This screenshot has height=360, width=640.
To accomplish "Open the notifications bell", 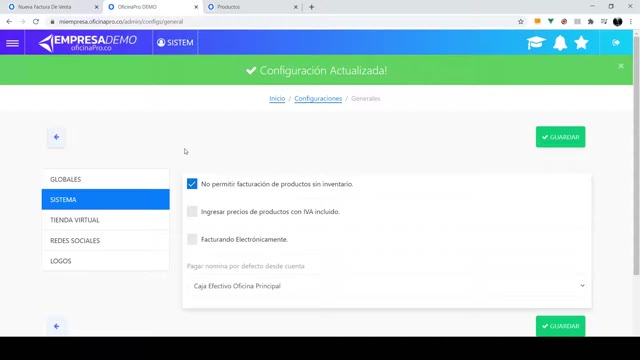I will pos(560,42).
